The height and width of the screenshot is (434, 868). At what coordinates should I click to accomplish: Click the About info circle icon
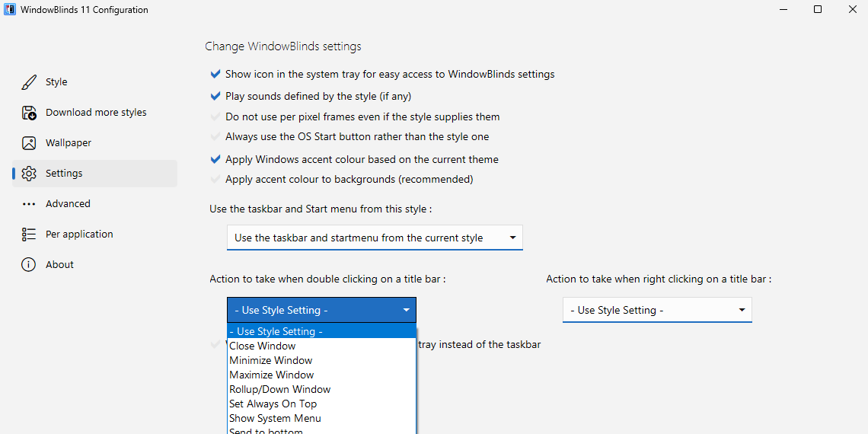click(x=29, y=265)
